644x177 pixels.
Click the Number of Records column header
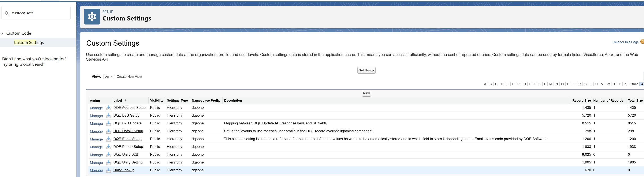[608, 101]
